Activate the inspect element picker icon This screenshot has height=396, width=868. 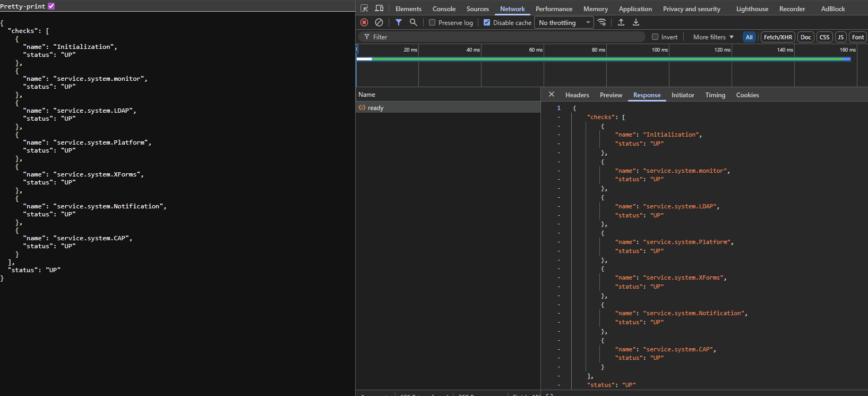pyautogui.click(x=364, y=9)
